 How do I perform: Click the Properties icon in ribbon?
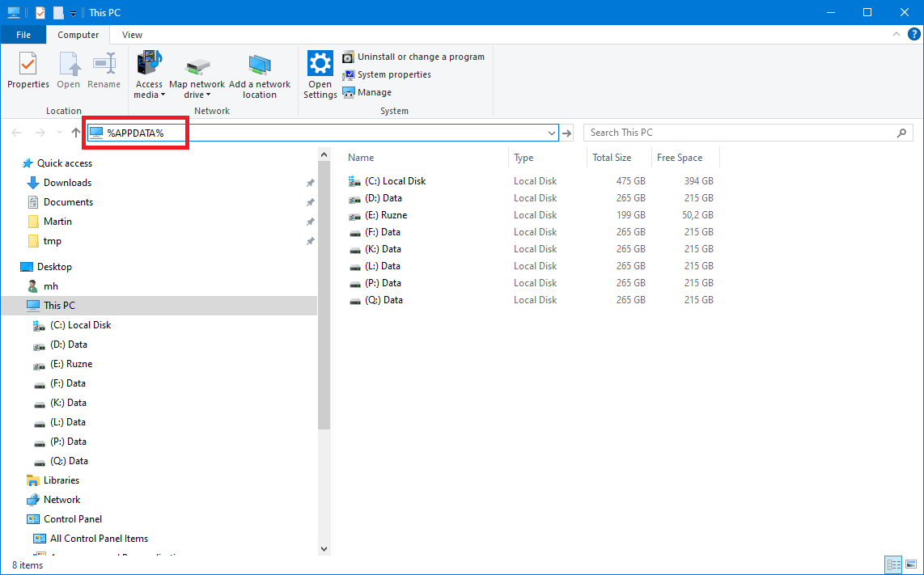pyautogui.click(x=28, y=64)
